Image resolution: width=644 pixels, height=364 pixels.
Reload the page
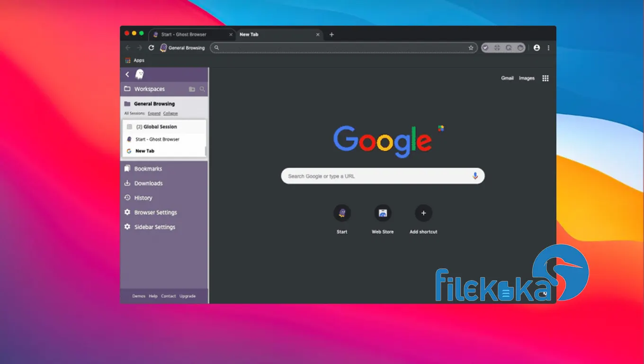point(152,48)
